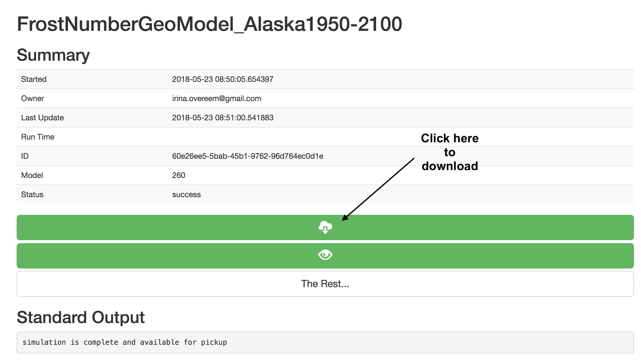Click the Last Update timestamp value
641x364 pixels.
pos(223,118)
